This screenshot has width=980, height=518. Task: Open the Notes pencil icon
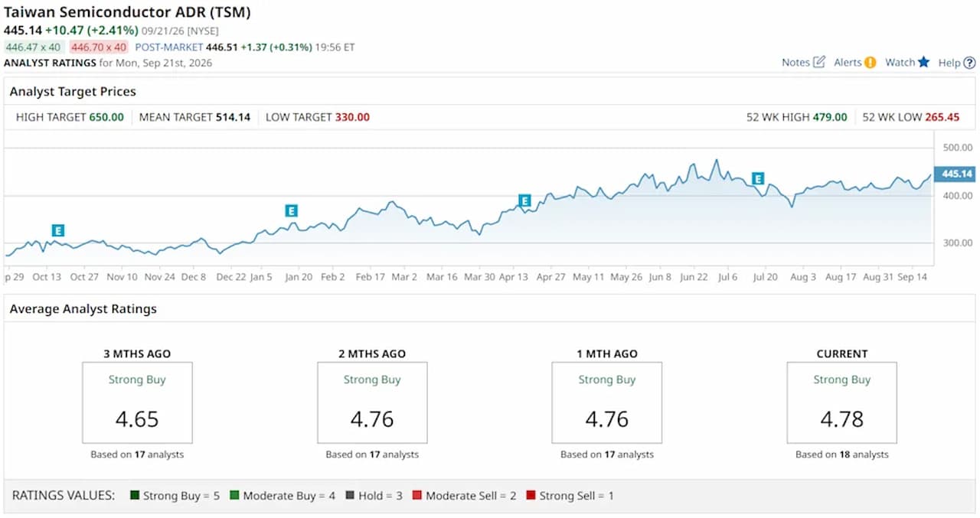click(819, 62)
